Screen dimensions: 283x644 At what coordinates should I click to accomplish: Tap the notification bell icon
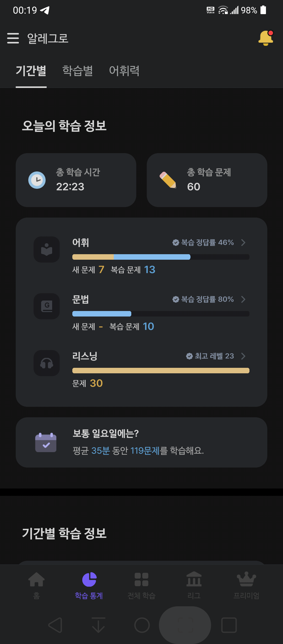point(266,38)
